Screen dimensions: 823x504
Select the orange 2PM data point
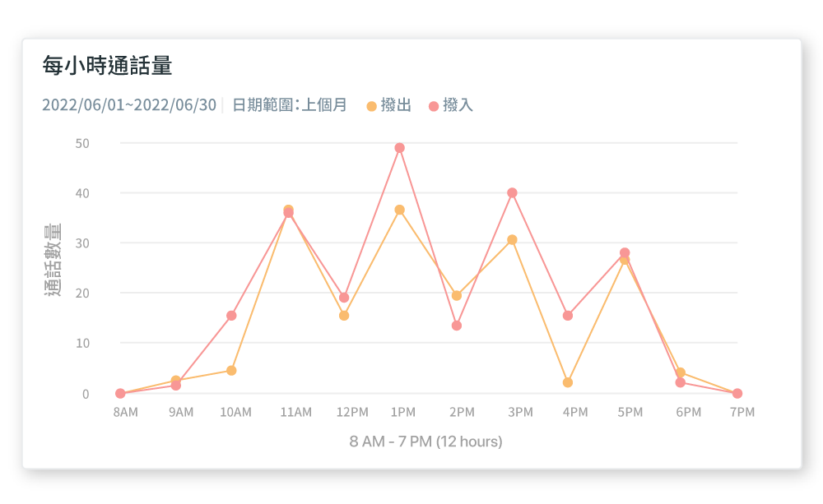coord(457,296)
